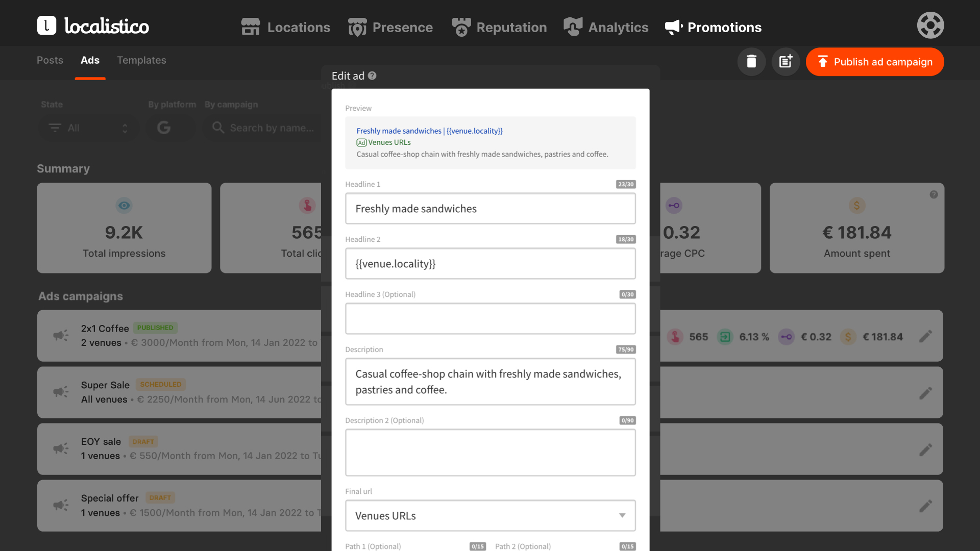
Task: Click the Edit ad help question icon
Action: 372,76
